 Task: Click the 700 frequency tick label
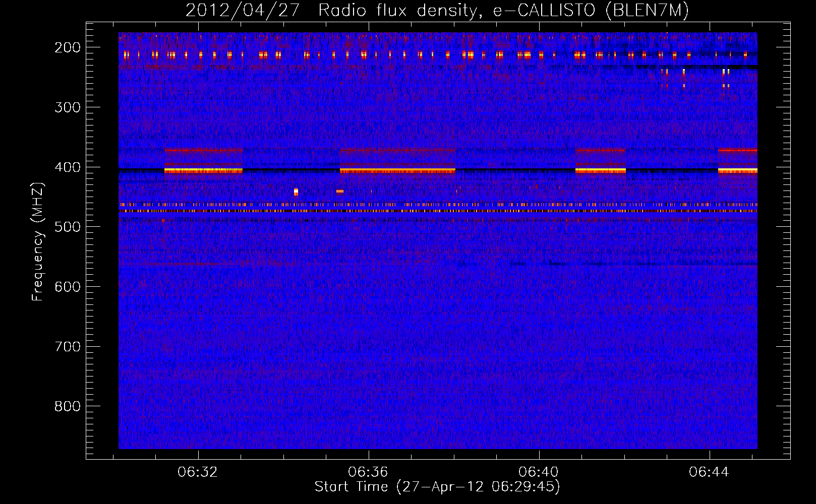(68, 347)
